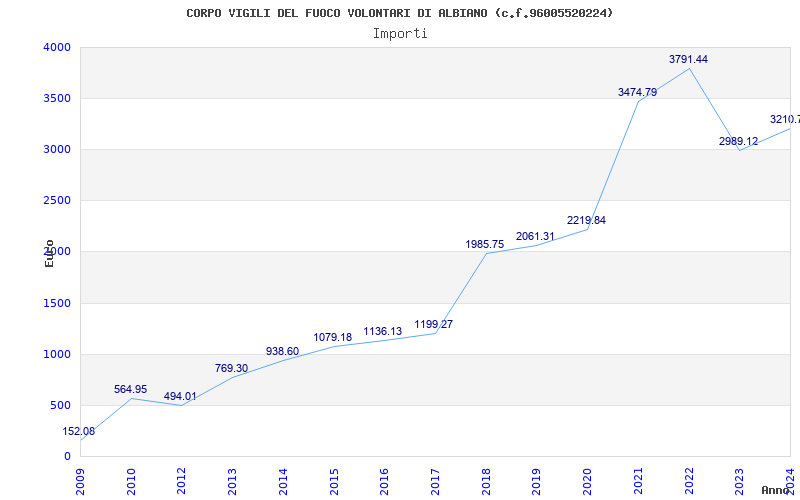The height and width of the screenshot is (500, 800).
Task: Select the data label 1136.13
Action: [x=383, y=332]
